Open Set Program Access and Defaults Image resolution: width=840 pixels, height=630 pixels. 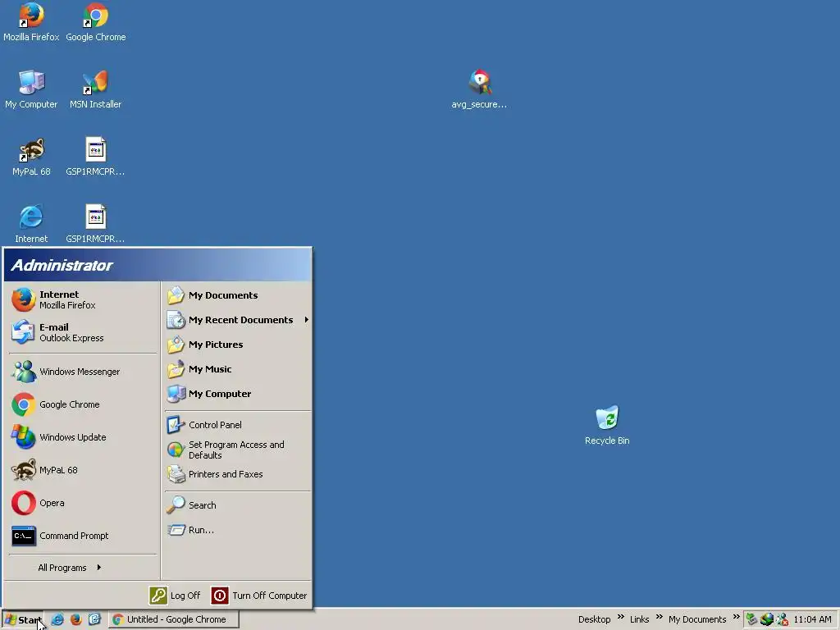click(238, 450)
